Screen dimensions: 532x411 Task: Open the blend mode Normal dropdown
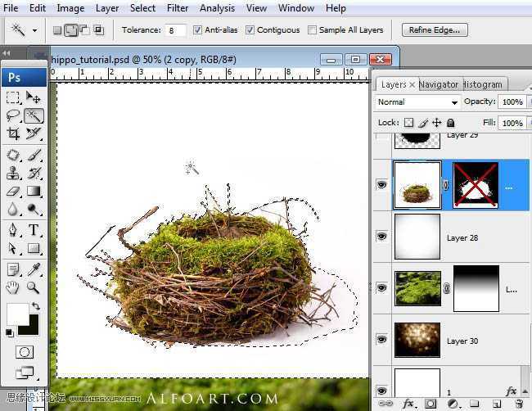417,102
